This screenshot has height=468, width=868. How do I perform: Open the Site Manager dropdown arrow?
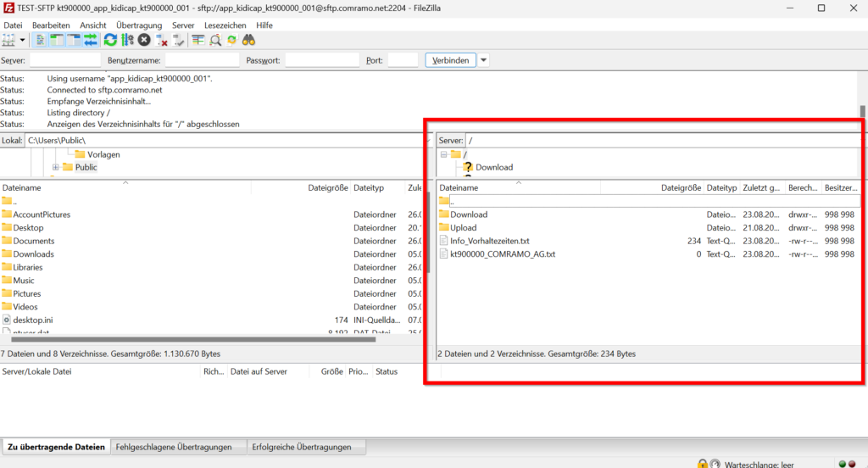pyautogui.click(x=22, y=40)
